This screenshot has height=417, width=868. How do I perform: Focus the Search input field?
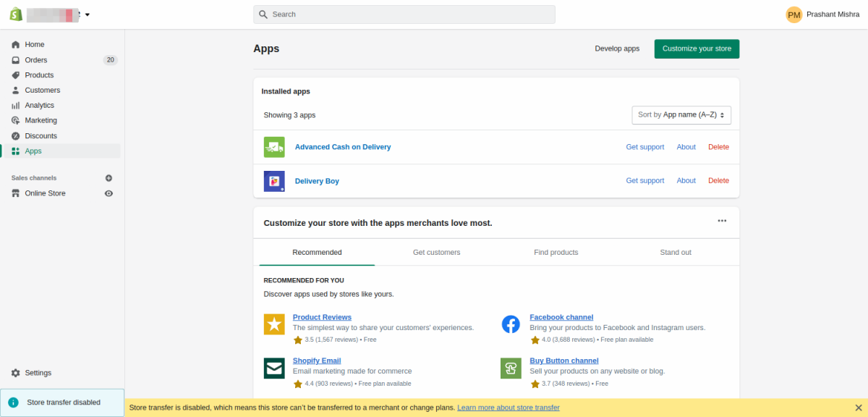tap(404, 14)
